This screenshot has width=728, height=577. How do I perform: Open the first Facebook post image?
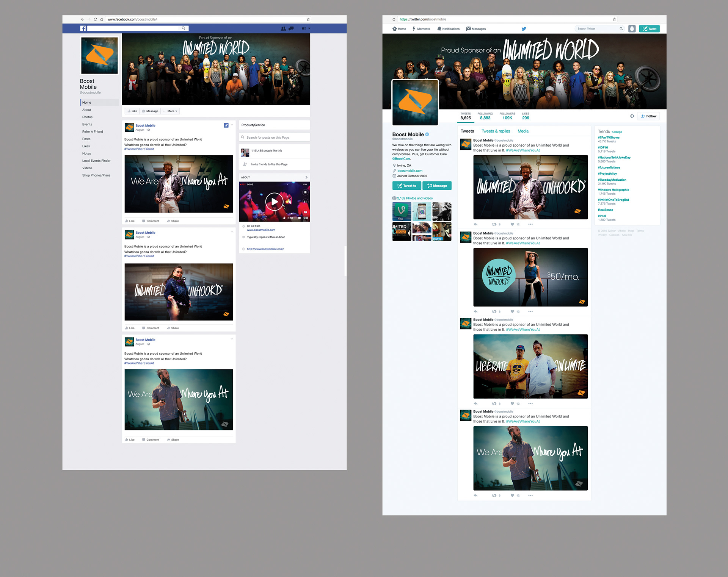click(x=179, y=184)
